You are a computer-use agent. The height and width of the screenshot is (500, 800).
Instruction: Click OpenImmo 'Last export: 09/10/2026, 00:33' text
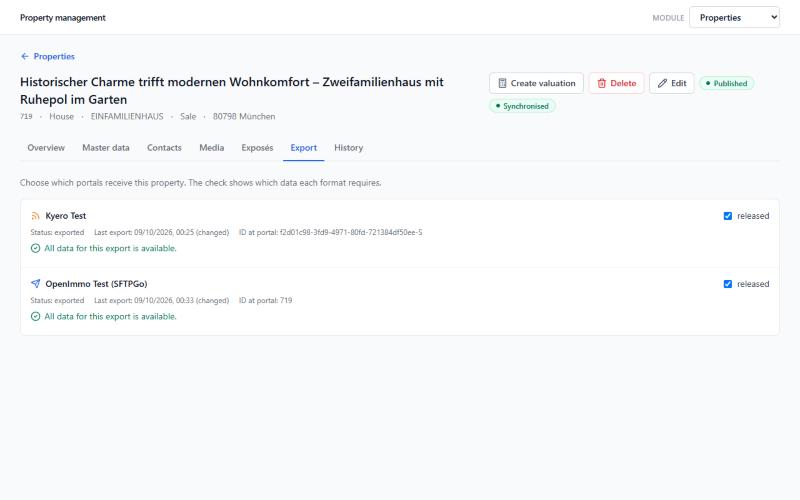pyautogui.click(x=161, y=300)
